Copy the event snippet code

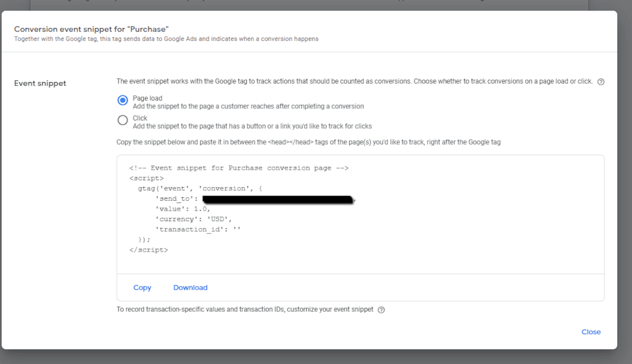point(142,287)
